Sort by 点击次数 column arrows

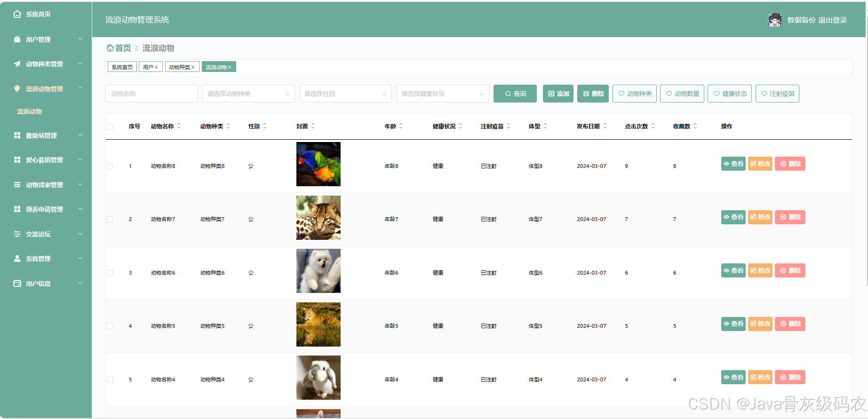pyautogui.click(x=653, y=126)
